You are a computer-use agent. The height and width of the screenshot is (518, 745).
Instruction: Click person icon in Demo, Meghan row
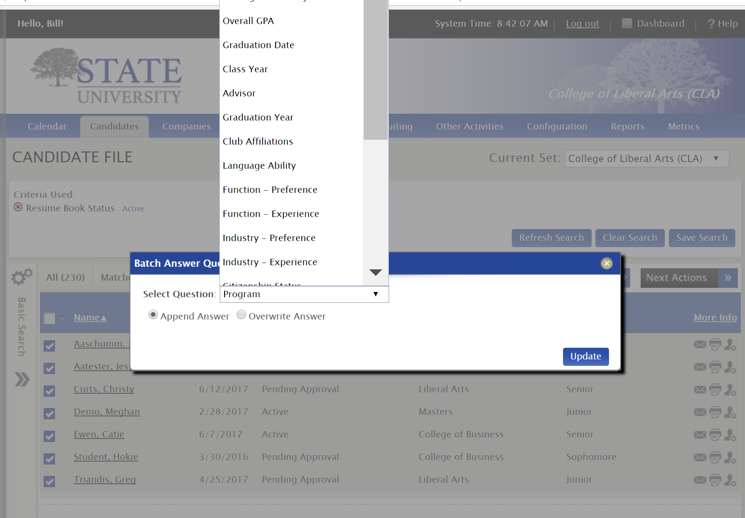tap(730, 412)
